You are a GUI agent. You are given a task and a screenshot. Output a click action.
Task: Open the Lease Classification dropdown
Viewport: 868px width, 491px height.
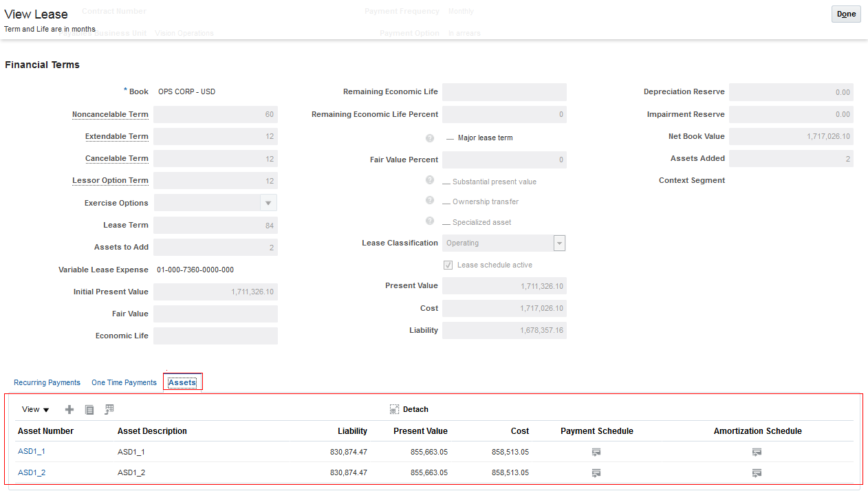[x=560, y=243]
